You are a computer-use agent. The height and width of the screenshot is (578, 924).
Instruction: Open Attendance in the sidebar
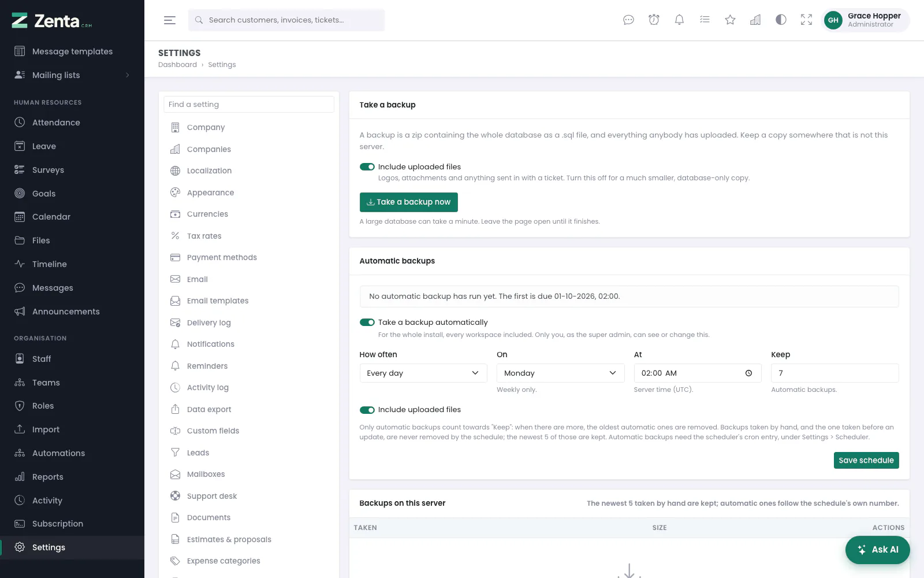click(72, 123)
